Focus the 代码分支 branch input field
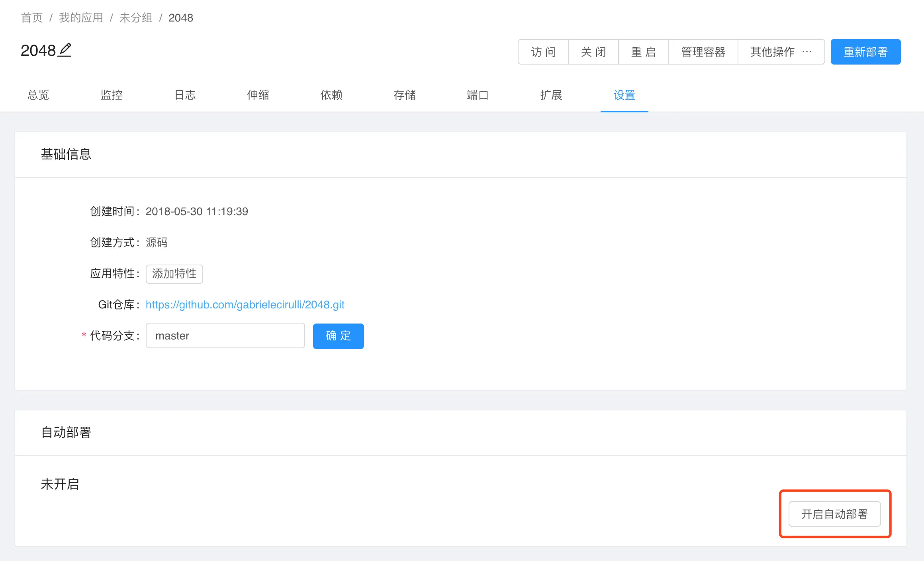The height and width of the screenshot is (561, 924). tap(225, 336)
